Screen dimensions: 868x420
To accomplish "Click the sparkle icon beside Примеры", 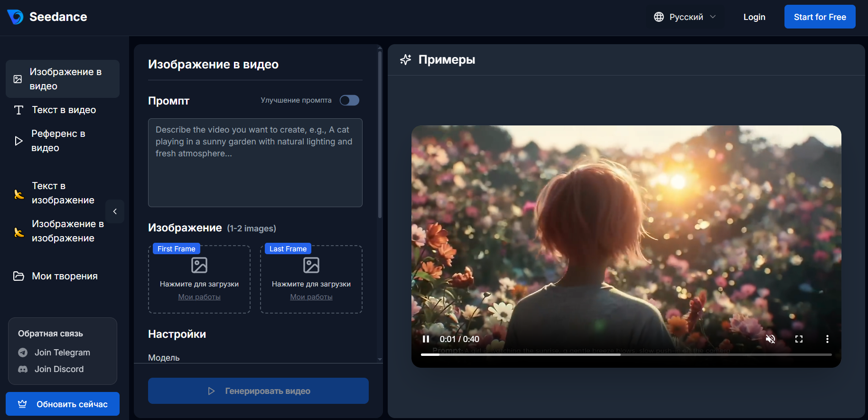I will 405,60.
